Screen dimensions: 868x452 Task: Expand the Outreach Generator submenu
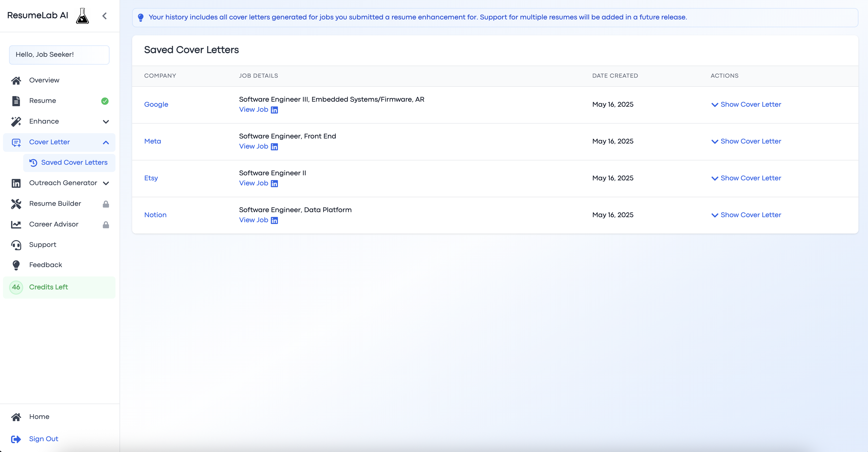106,183
